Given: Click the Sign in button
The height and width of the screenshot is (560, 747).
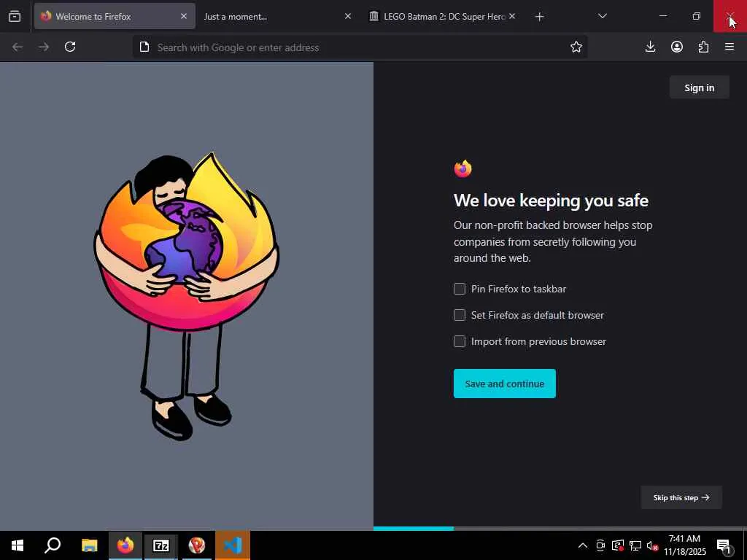Looking at the screenshot, I should coord(699,87).
